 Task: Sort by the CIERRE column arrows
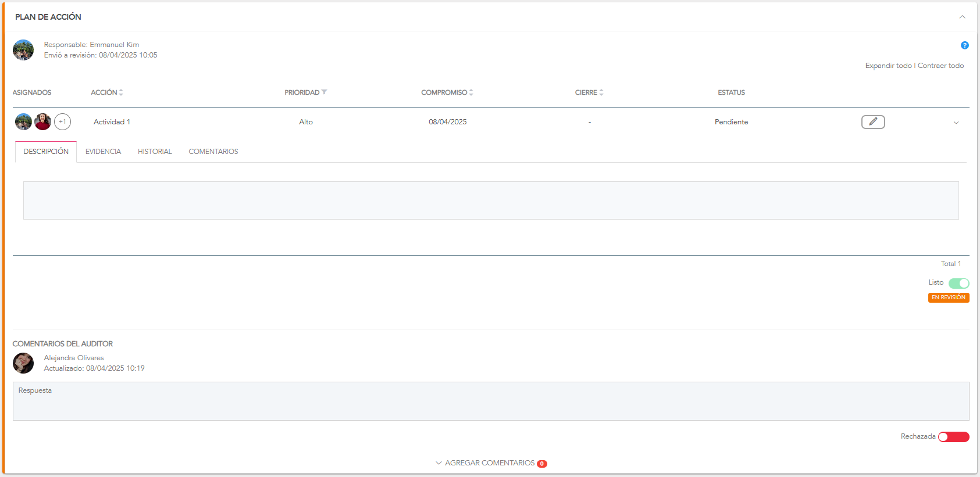[x=601, y=92]
